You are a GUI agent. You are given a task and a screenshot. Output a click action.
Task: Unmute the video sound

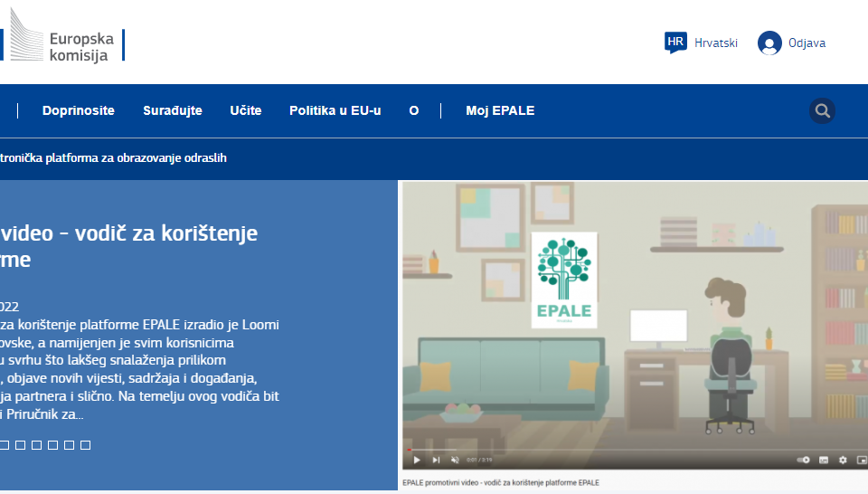click(455, 460)
